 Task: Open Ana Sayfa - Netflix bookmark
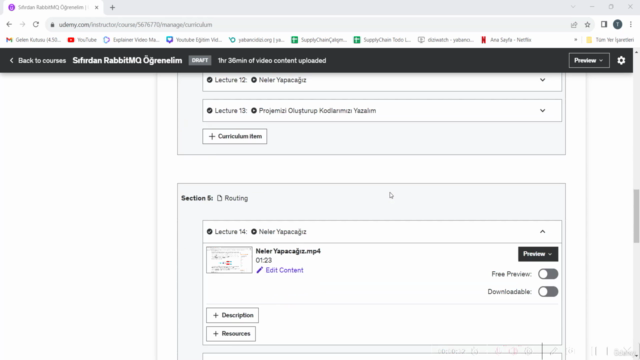pyautogui.click(x=506, y=40)
